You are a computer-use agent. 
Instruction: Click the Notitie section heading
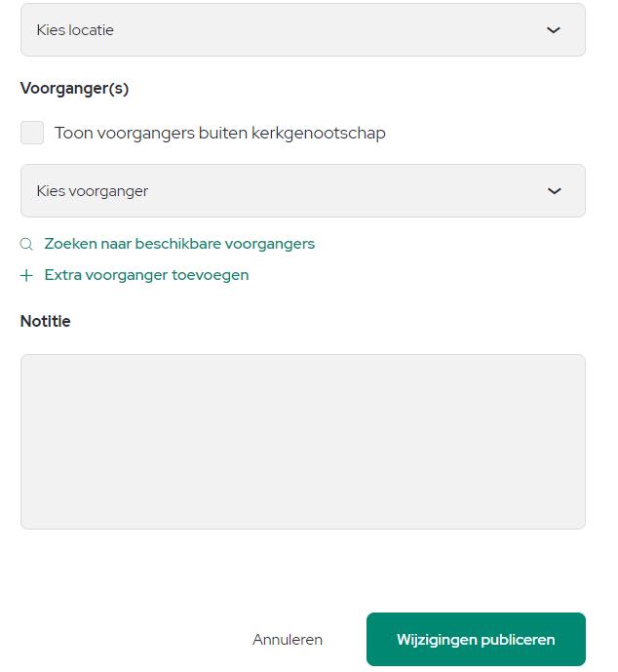pos(46,321)
